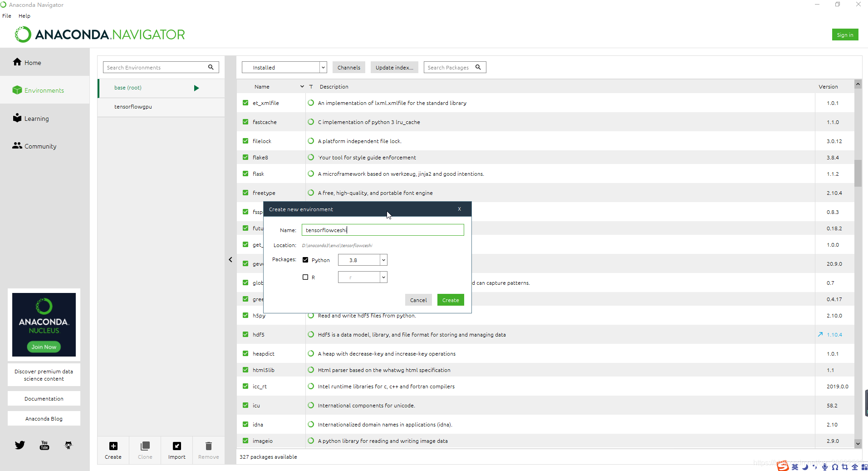Click the magnifier in Search Packages
868x471 pixels.
point(478,67)
